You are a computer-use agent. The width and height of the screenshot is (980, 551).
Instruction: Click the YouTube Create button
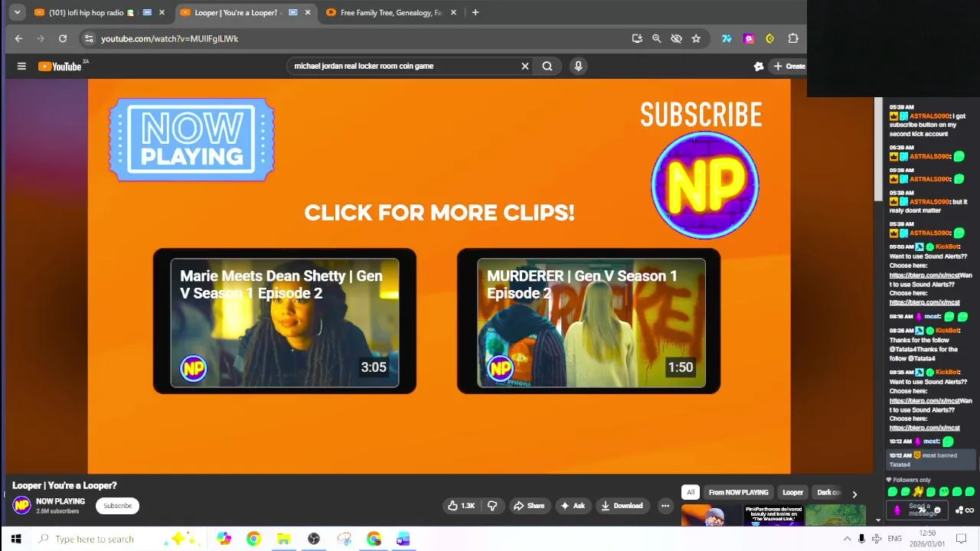coord(789,67)
